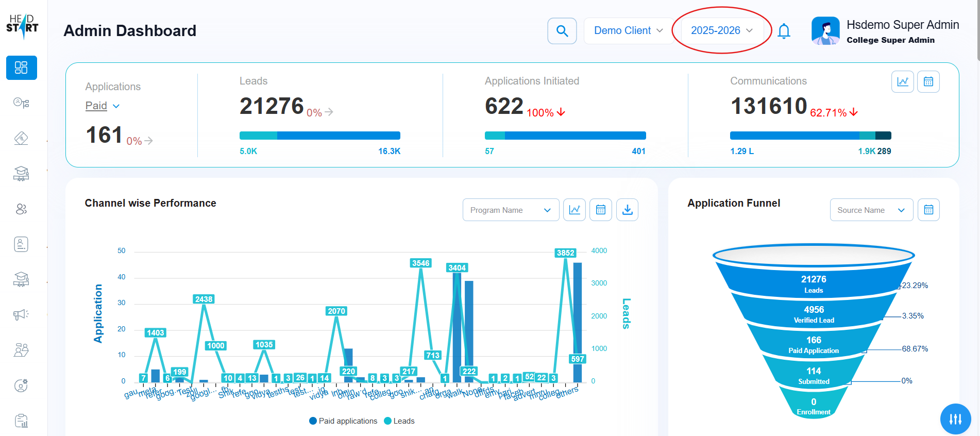Click calendar icon in top stats card

coord(928,82)
